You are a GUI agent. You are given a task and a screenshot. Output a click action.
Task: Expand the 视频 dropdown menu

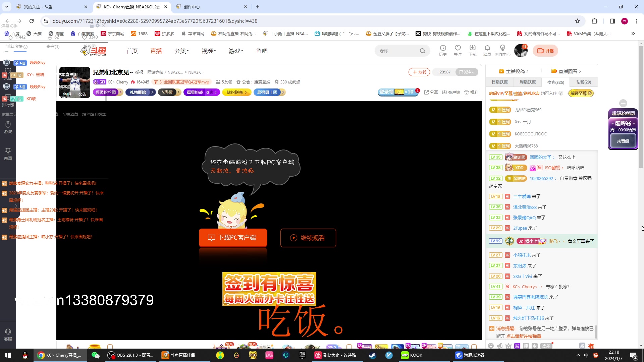click(209, 51)
